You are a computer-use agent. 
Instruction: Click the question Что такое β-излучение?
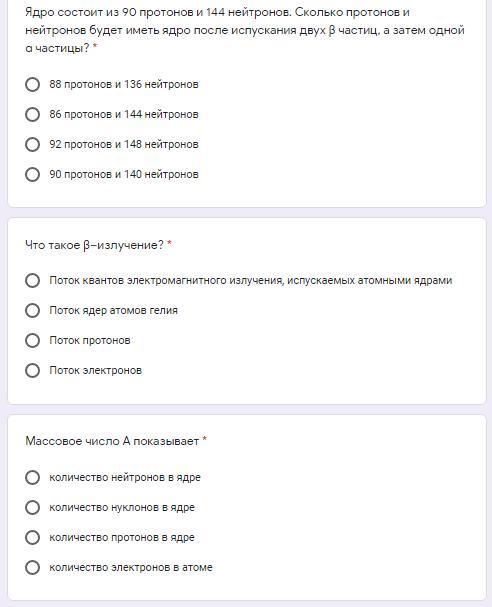(94, 245)
